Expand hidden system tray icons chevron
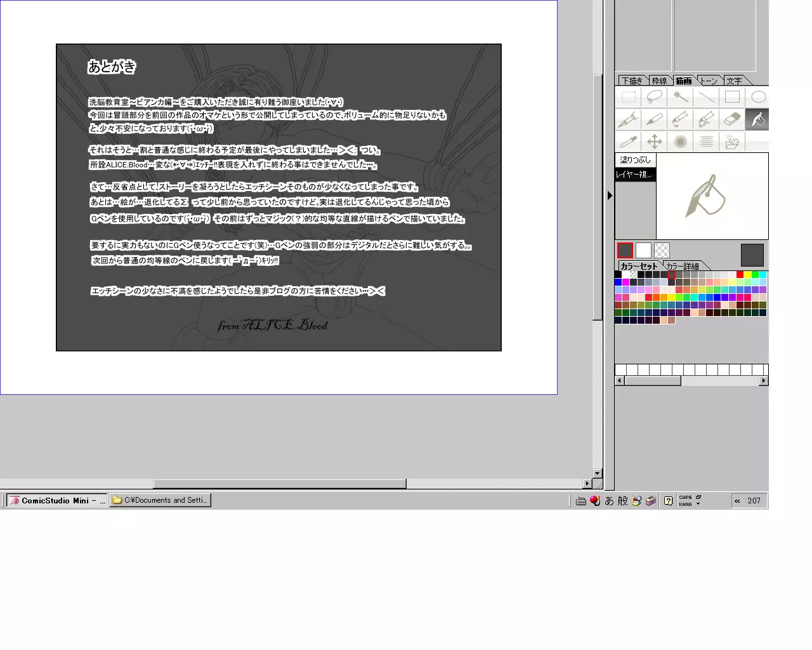 (737, 501)
